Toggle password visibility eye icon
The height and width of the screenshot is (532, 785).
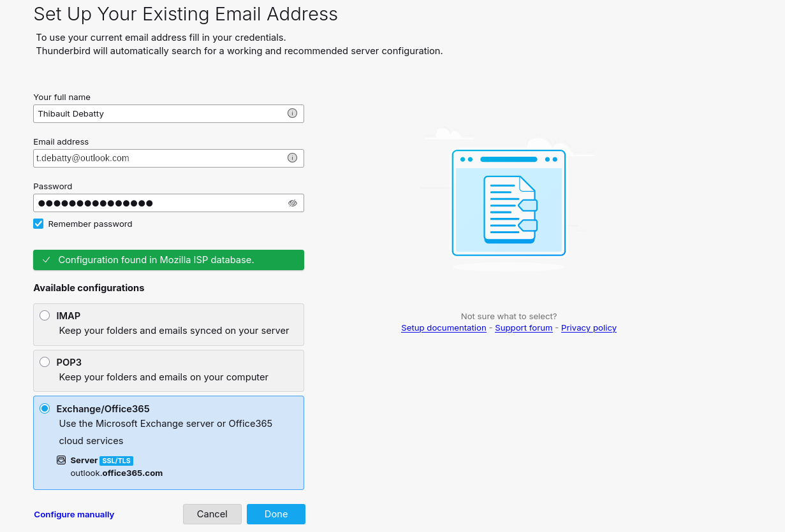pyautogui.click(x=293, y=203)
